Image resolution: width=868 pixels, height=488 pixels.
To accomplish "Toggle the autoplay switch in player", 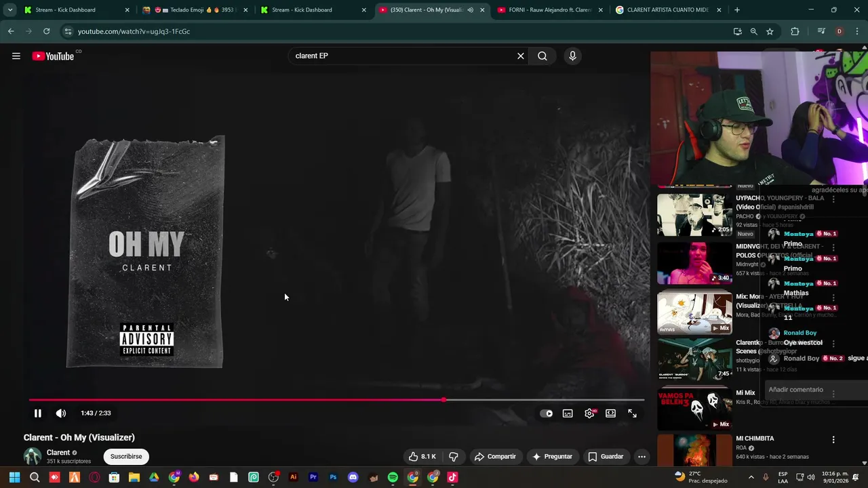I will click(x=547, y=413).
